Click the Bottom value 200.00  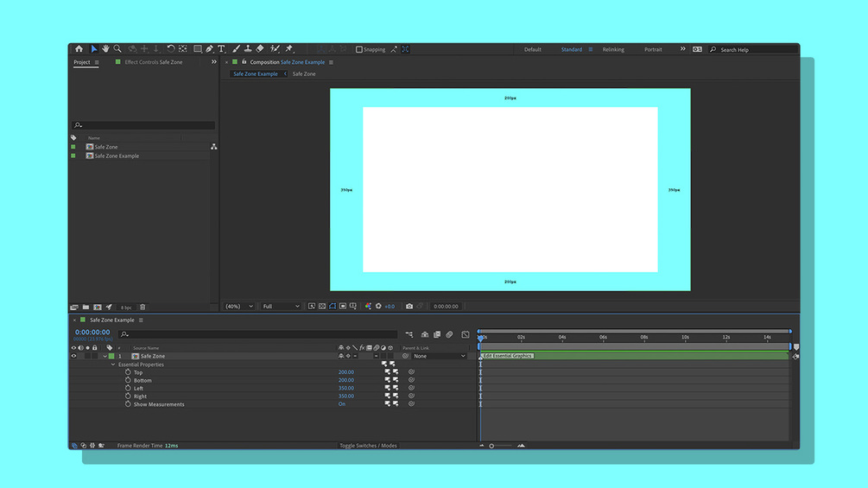346,380
